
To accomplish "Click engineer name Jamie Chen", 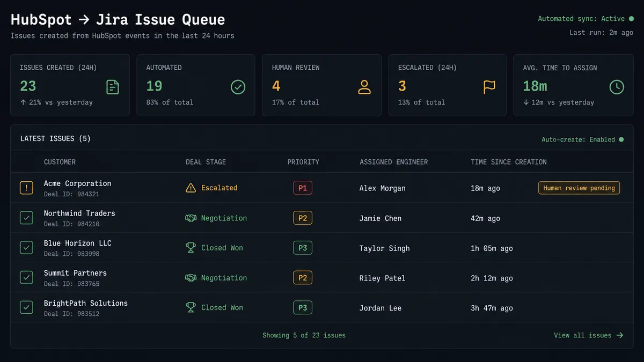I will (x=380, y=218).
